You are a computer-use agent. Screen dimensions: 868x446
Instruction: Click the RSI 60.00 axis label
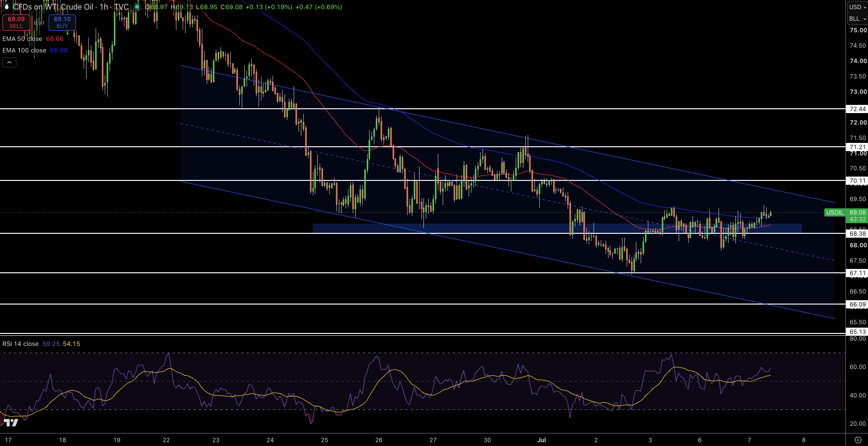tap(858, 367)
